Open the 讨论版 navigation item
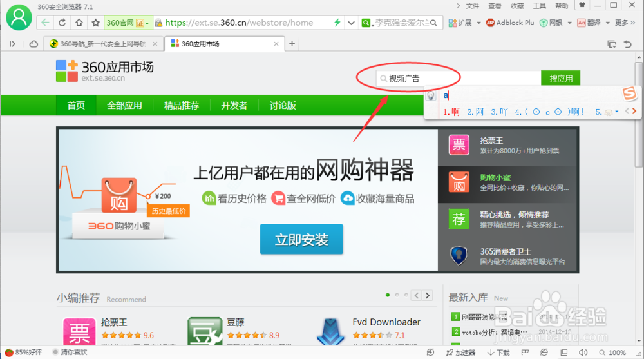644x359 pixels. 283,105
